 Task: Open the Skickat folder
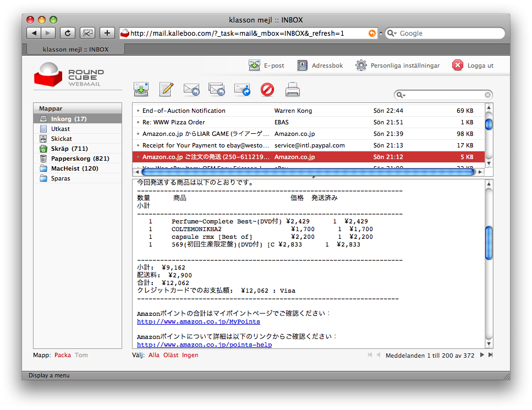click(78, 139)
